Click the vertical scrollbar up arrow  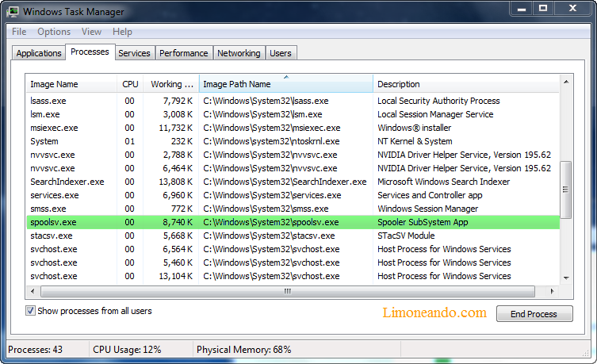566,82
